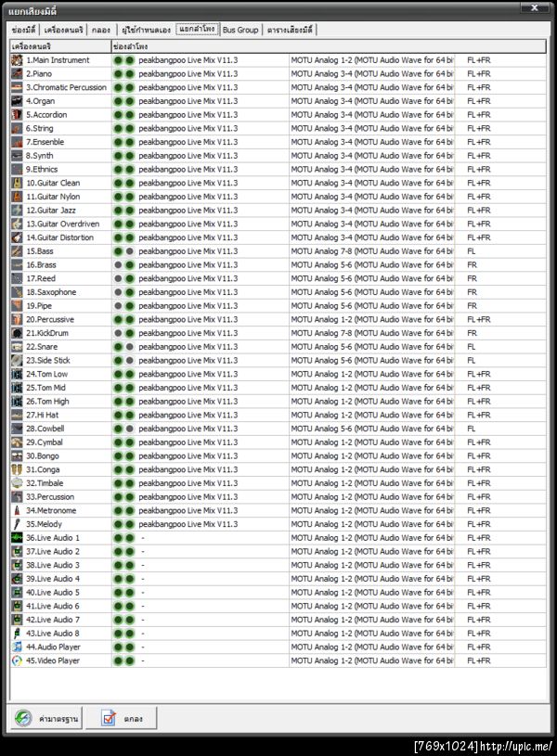Click the Timbale icon
The image size is (557, 756).
[x=17, y=483]
